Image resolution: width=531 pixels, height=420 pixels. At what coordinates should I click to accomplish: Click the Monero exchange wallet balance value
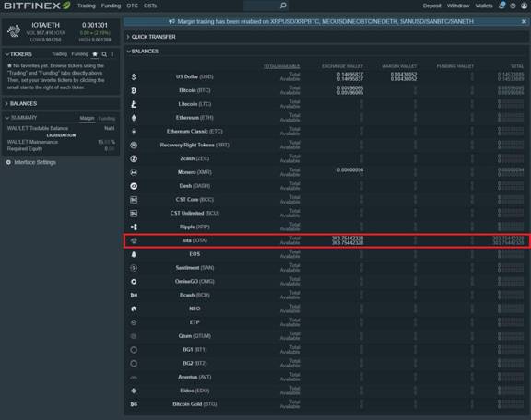(349, 169)
